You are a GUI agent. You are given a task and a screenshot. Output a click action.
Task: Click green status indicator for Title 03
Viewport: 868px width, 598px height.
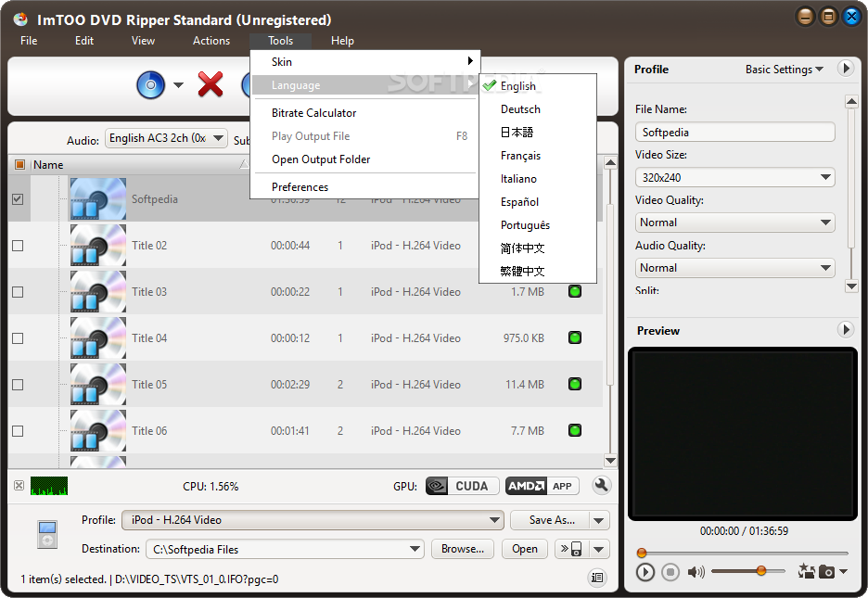pyautogui.click(x=575, y=291)
